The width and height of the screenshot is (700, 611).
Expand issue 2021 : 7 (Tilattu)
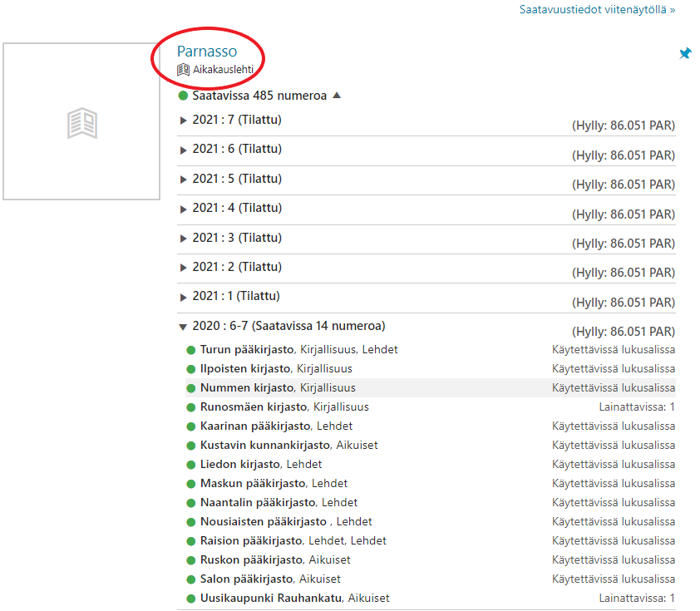[x=184, y=121]
